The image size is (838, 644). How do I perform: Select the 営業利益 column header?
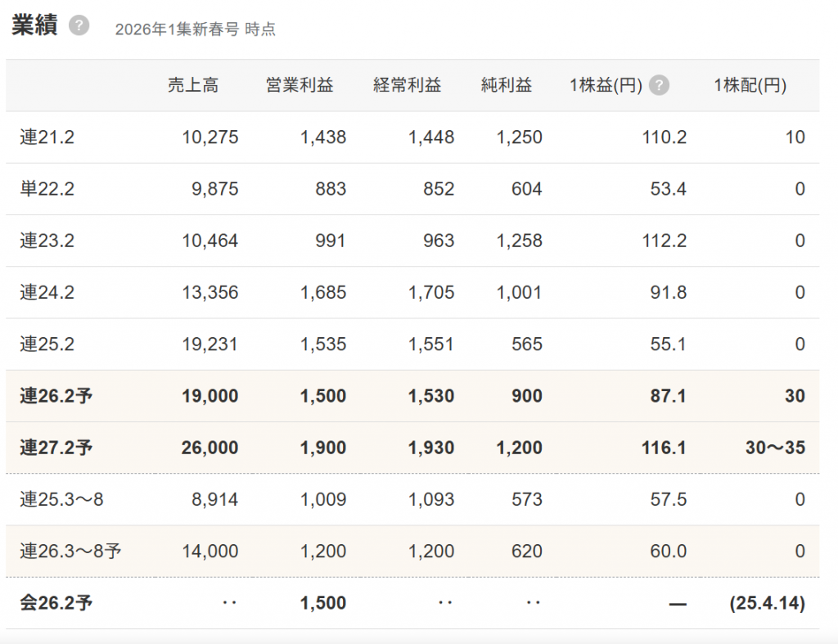pos(300,86)
